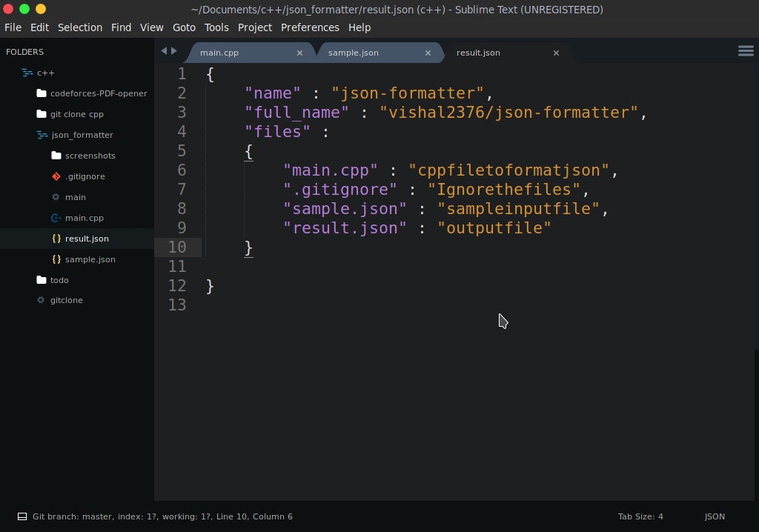Click the gear icon beside gitclone

pyautogui.click(x=42, y=300)
